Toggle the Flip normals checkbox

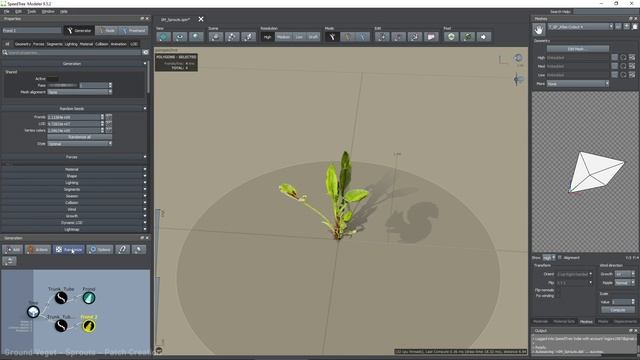click(x=558, y=290)
